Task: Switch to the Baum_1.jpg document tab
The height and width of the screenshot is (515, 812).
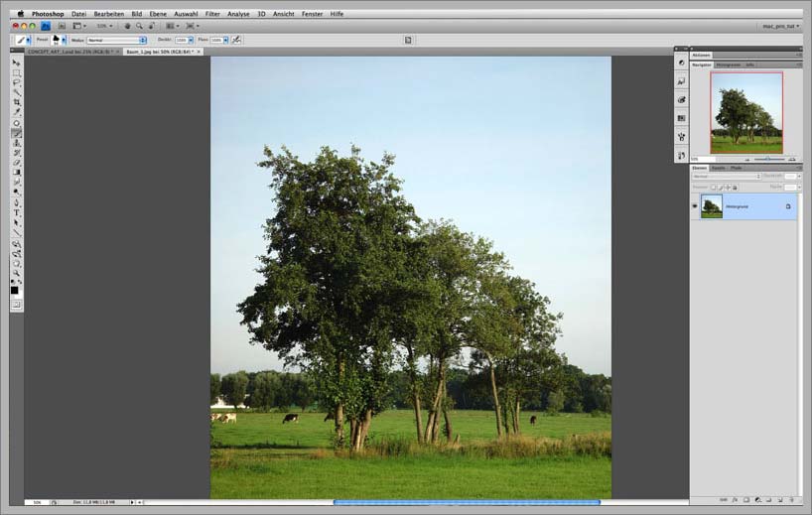Action: (163, 52)
